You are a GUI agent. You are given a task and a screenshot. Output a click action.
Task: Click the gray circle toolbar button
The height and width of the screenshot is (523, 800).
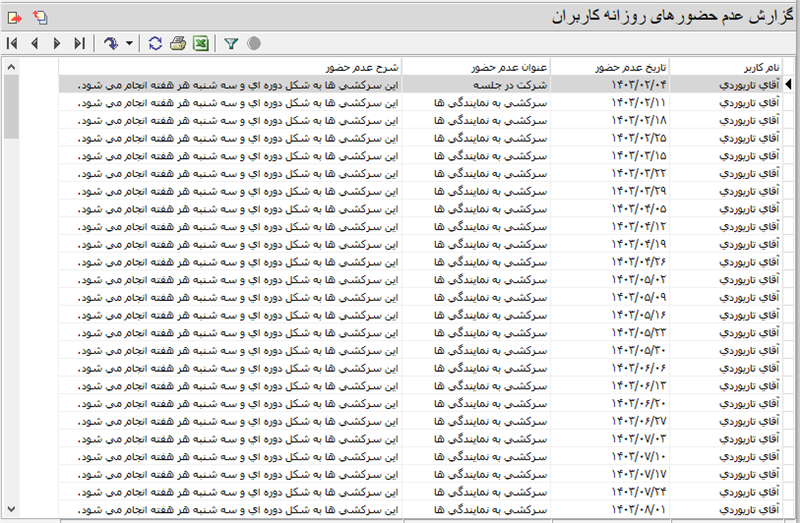pos(254,44)
